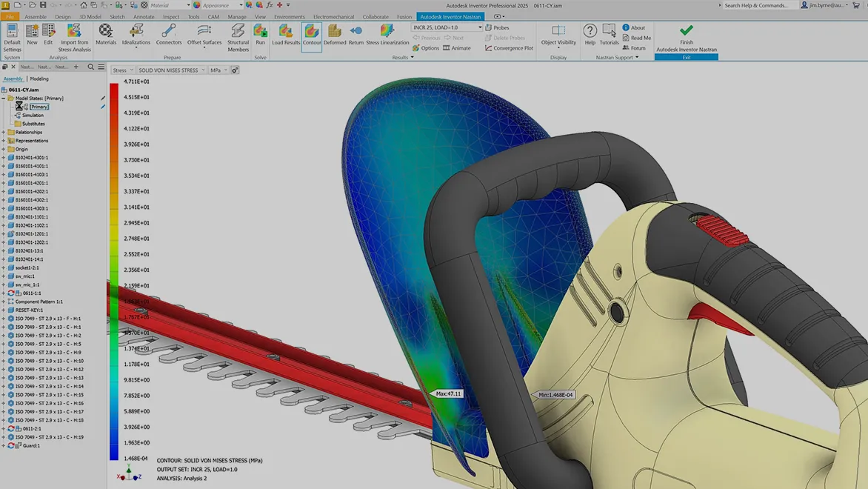Open the Material dropdown
This screenshot has width=868, height=489.
click(x=170, y=5)
